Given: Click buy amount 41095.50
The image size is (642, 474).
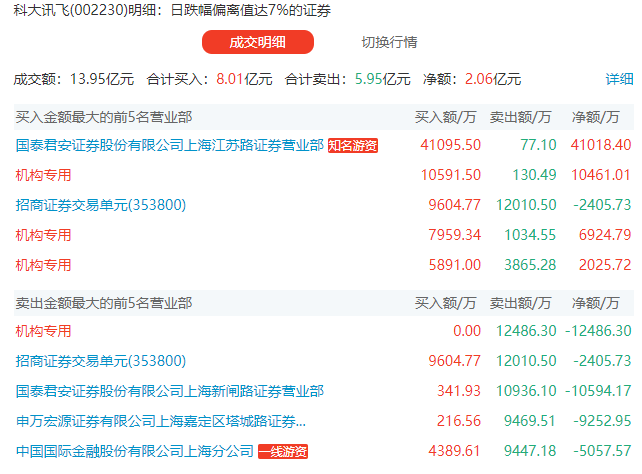Looking at the screenshot, I should click(x=450, y=145).
